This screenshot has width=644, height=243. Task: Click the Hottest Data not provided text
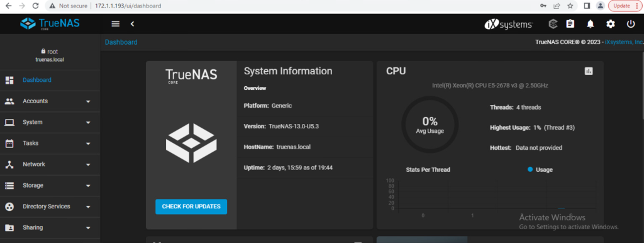tap(526, 147)
